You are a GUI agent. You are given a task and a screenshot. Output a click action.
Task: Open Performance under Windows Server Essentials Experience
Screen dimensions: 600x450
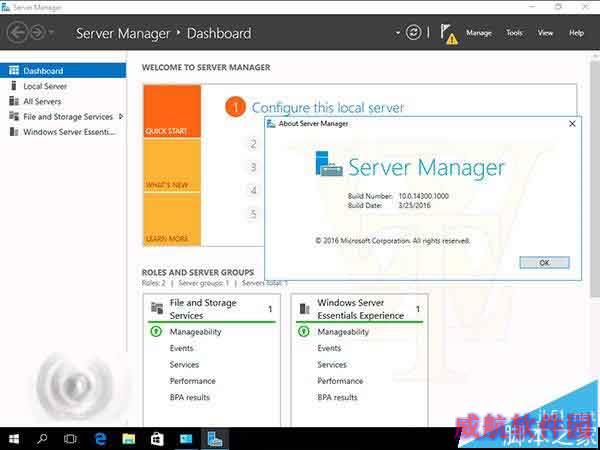(340, 381)
